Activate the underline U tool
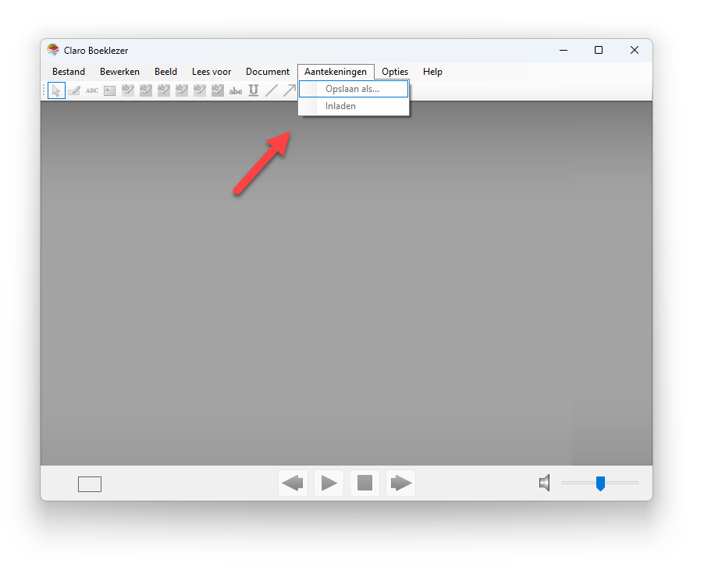The width and height of the screenshot is (704, 588). click(x=254, y=90)
